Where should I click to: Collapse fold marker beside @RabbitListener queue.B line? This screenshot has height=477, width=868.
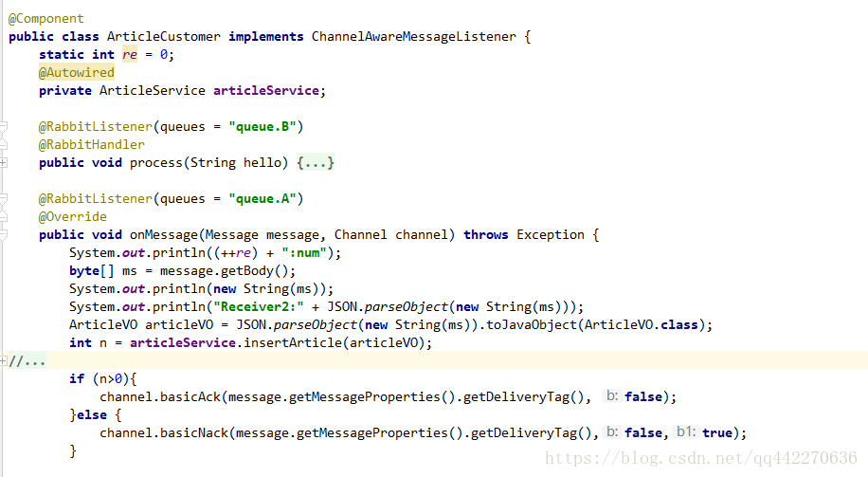pos(4,127)
